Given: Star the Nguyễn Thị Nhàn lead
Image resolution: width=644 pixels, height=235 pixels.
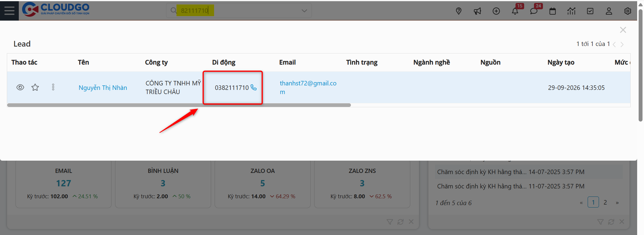Looking at the screenshot, I should pos(35,87).
